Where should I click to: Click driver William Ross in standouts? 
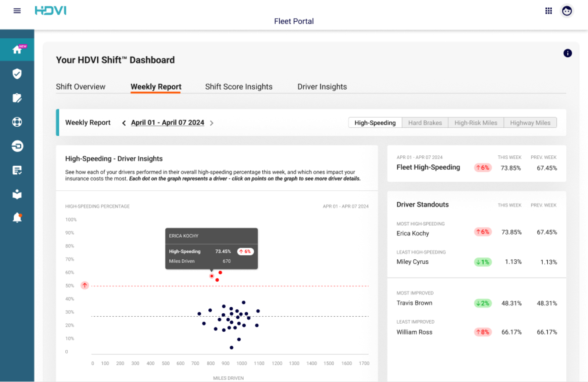(x=414, y=332)
